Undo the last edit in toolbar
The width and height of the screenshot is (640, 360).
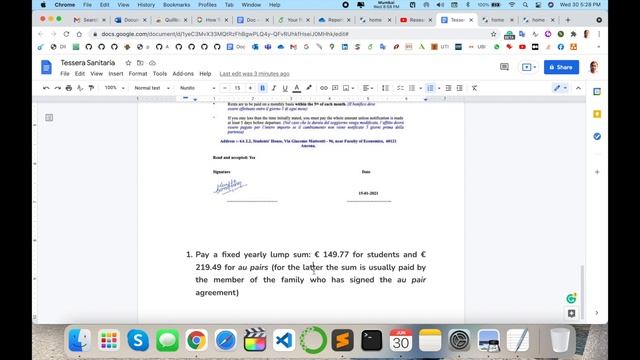tap(46, 88)
